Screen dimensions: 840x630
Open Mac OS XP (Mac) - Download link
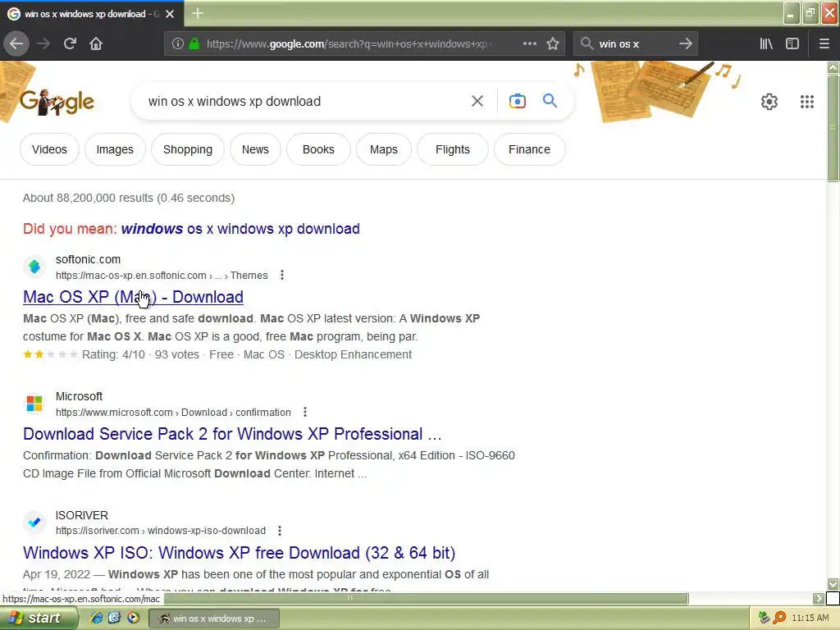coord(133,297)
